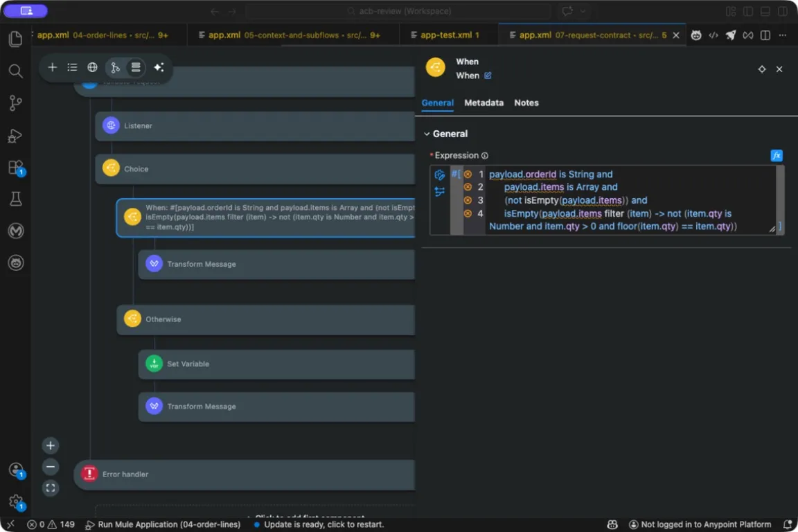
Task: Click errors and warnings count in status bar
Action: [x=51, y=524]
